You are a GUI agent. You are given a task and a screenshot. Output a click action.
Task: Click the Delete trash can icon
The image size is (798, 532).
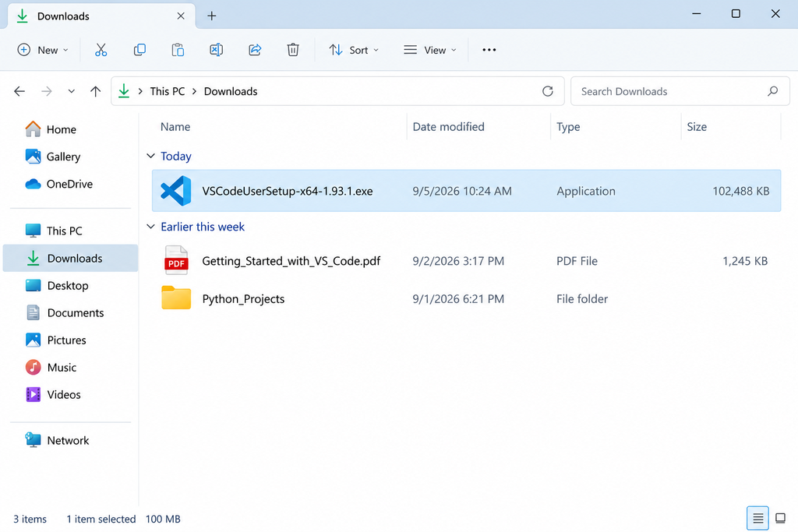293,50
